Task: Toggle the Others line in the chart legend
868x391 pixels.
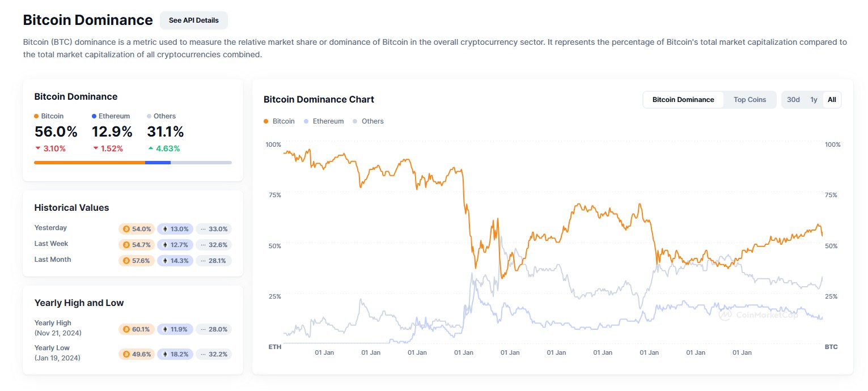Action: pyautogui.click(x=368, y=121)
